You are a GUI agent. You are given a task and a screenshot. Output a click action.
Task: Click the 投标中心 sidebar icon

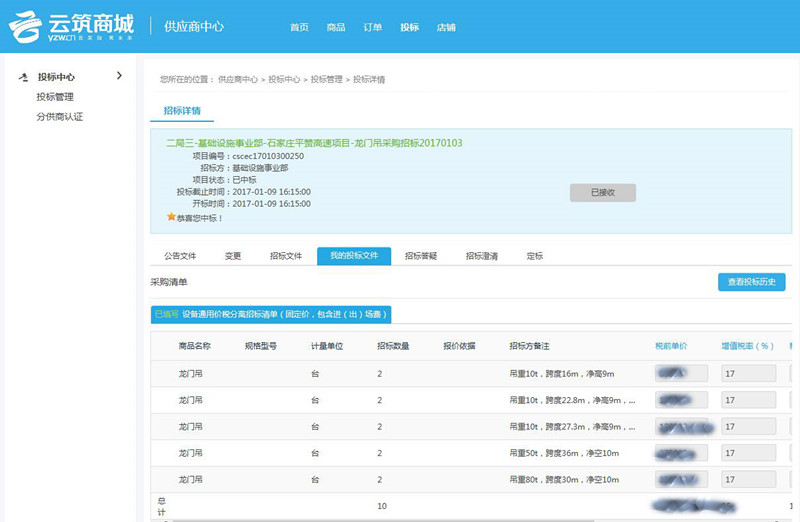23,77
